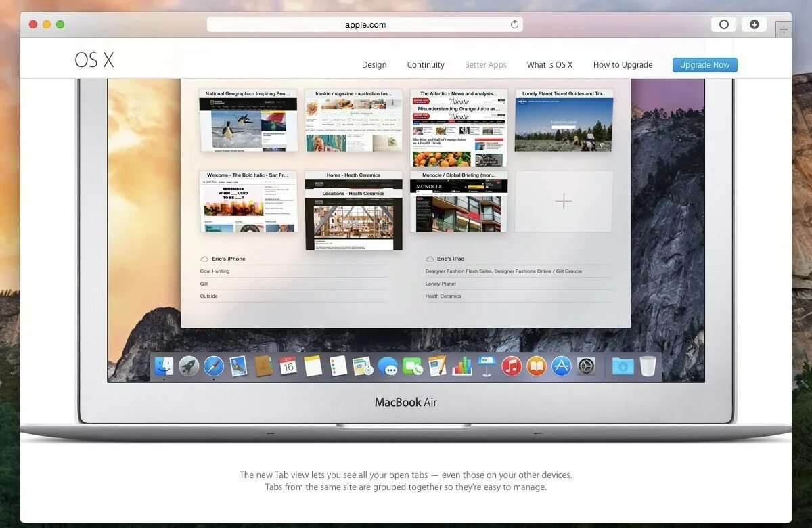Launch Safari compass icon in dock

[x=214, y=366]
